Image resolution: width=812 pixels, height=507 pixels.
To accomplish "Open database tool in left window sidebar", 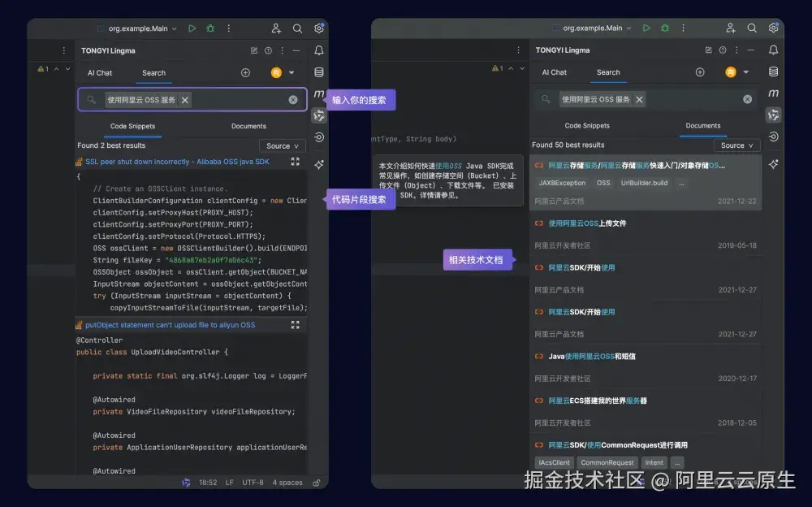I will 319,72.
